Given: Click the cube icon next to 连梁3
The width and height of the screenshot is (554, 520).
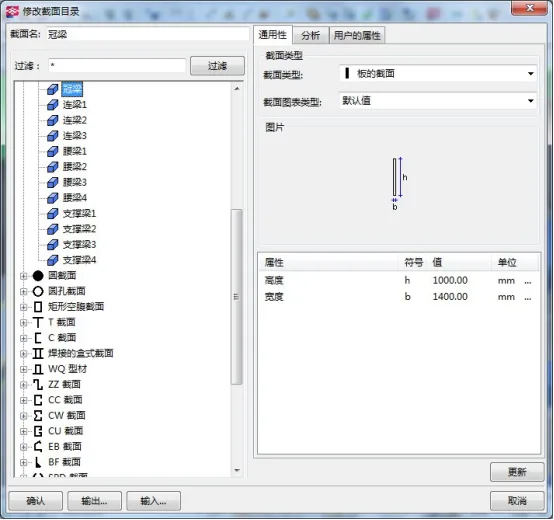Looking at the screenshot, I should click(53, 136).
